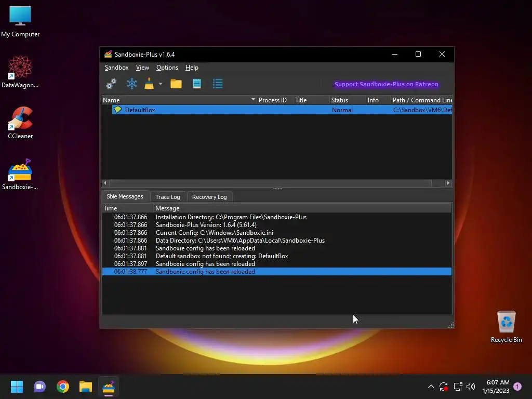The width and height of the screenshot is (532, 399).
Task: Select the CCleaner desktop shortcut
Action: click(20, 123)
